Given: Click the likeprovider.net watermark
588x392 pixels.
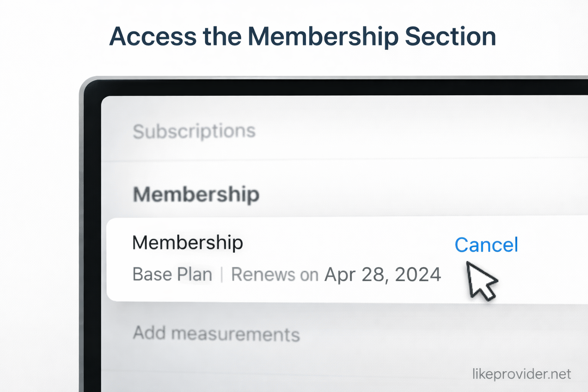Looking at the screenshot, I should click(x=521, y=374).
